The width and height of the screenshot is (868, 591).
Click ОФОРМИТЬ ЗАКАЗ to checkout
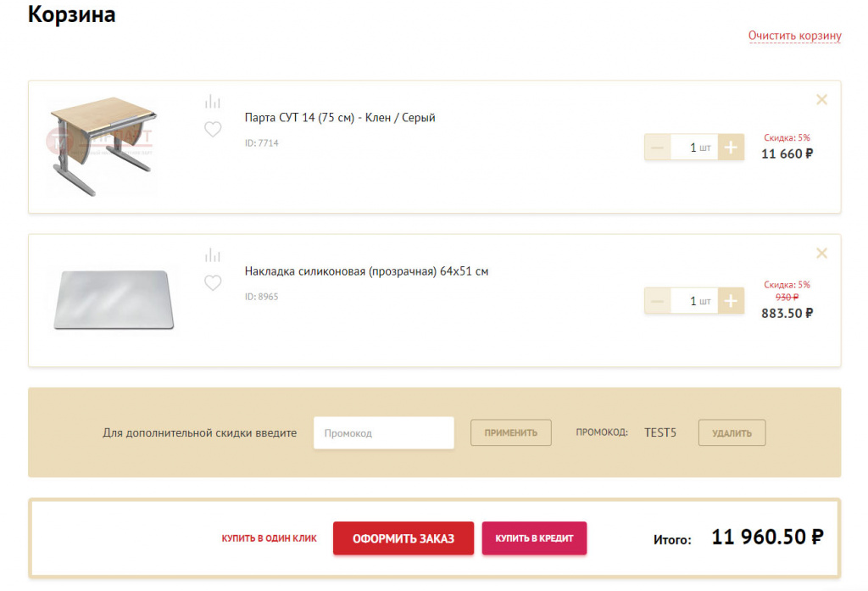coord(403,538)
